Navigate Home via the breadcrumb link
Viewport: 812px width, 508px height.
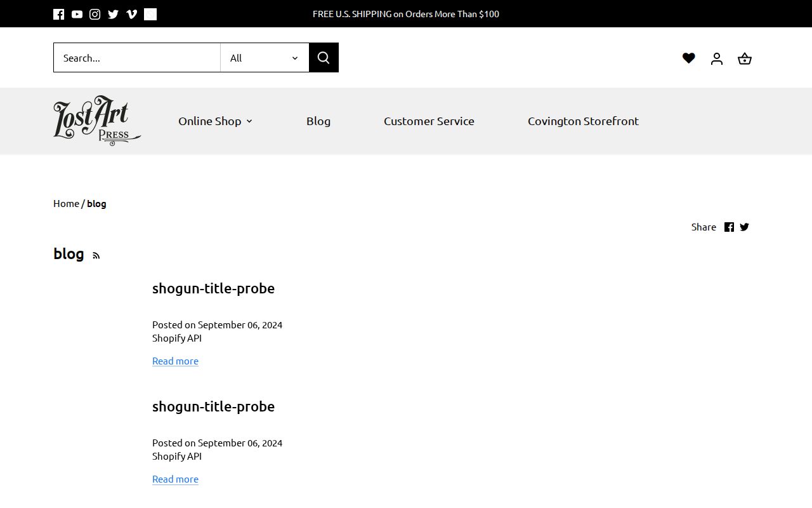tap(66, 203)
